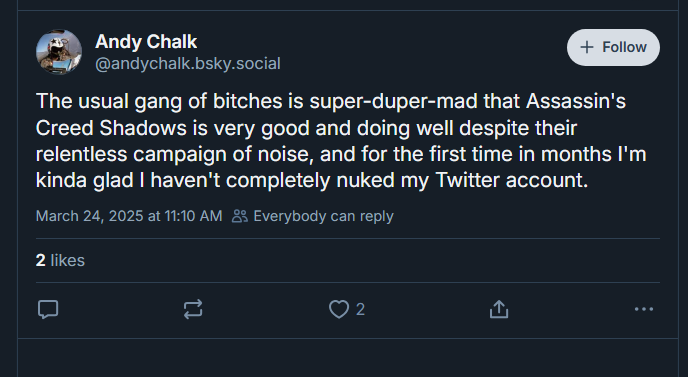View who liked via 2 likes link

tap(60, 260)
